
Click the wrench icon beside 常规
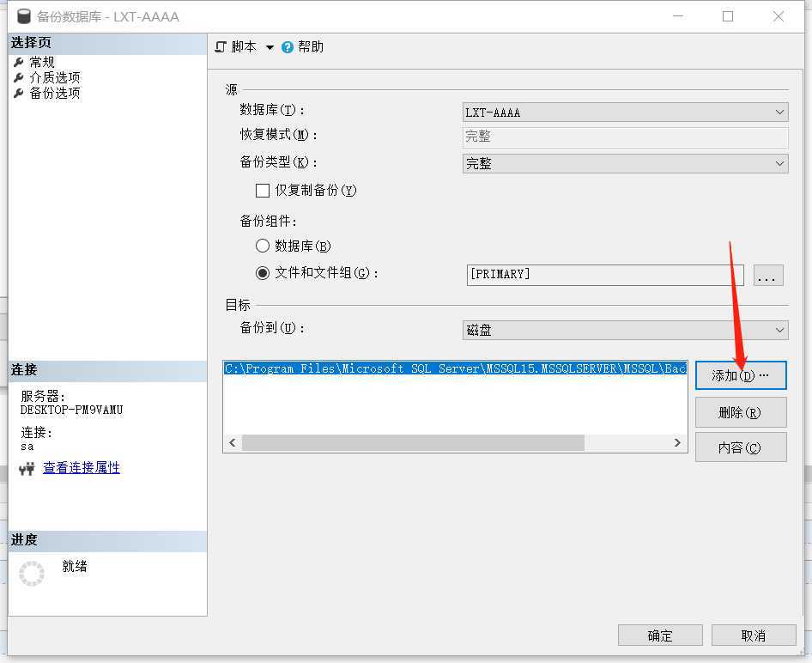(19, 62)
